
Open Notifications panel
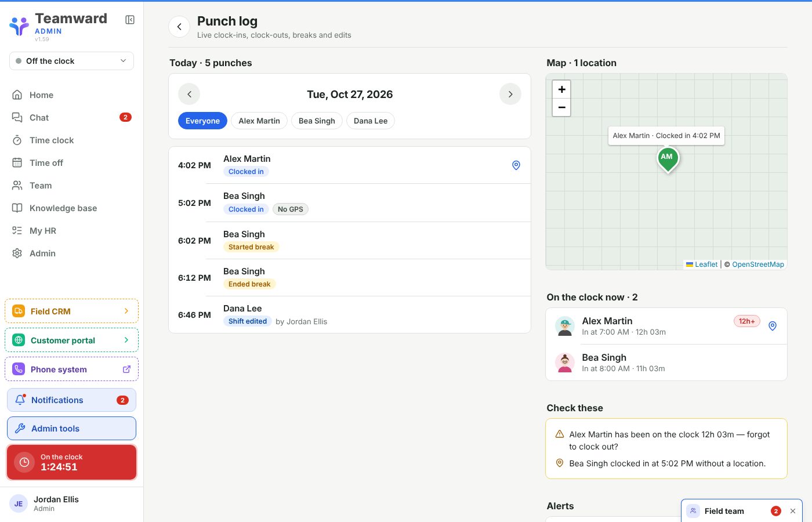pyautogui.click(x=72, y=400)
